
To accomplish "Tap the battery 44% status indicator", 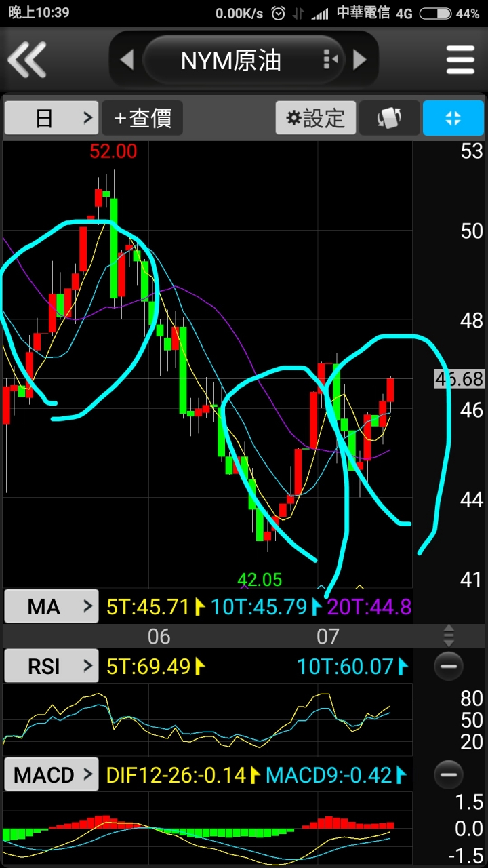I will [449, 13].
